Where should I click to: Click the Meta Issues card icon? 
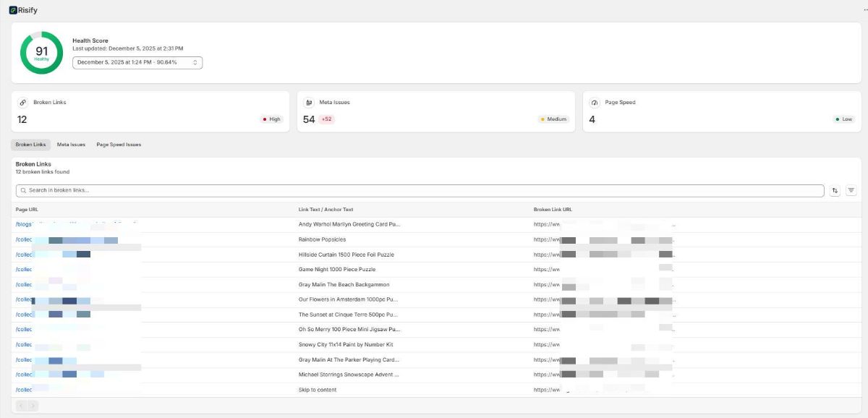point(309,103)
